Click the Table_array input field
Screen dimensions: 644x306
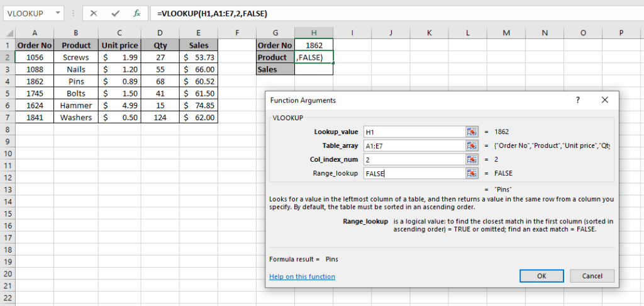click(x=415, y=145)
